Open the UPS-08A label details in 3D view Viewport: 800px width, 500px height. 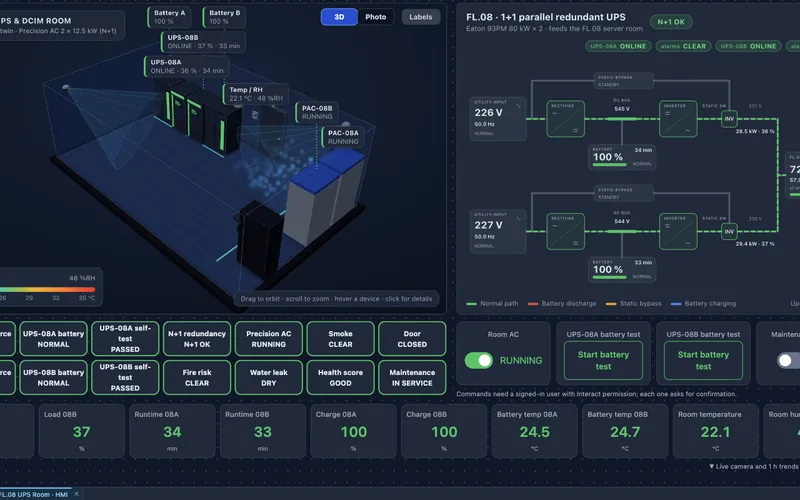186,66
